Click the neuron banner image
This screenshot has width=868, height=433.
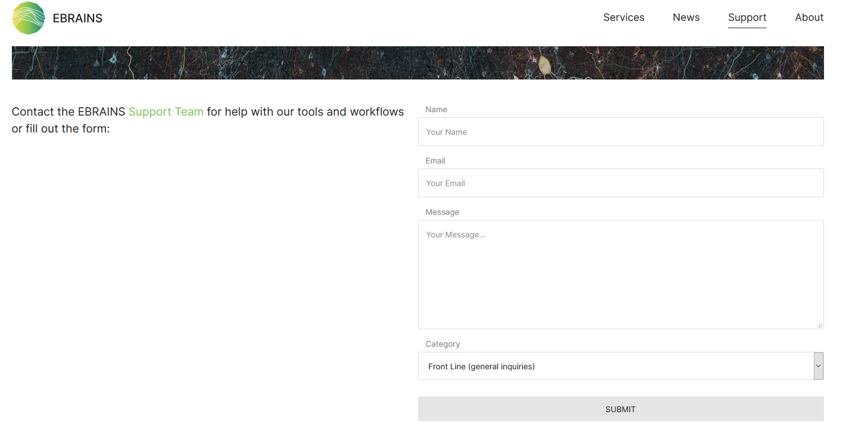(x=417, y=63)
